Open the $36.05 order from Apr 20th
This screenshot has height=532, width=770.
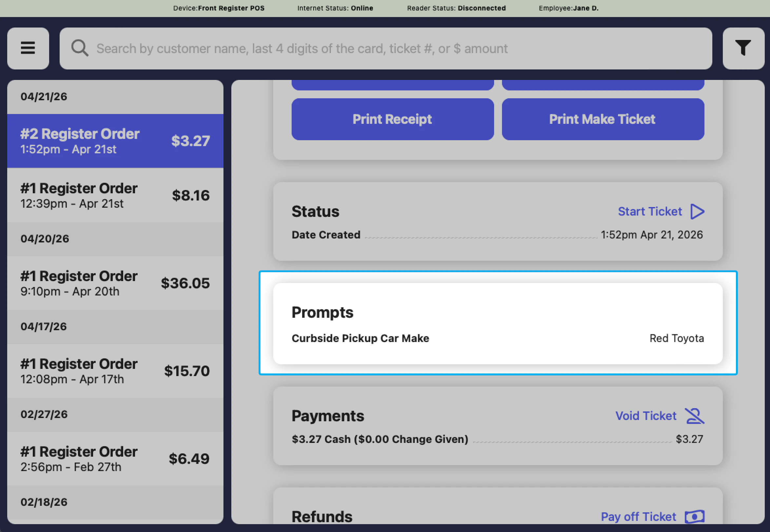[x=115, y=283]
